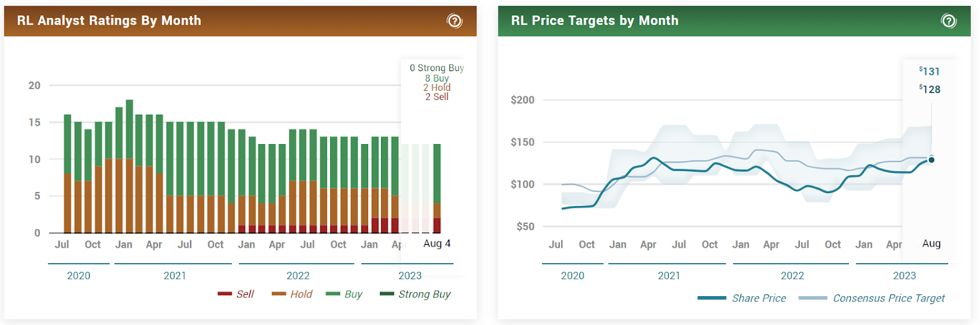
Task: Click the RL Analyst Ratings By Month title
Action: pyautogui.click(x=109, y=21)
